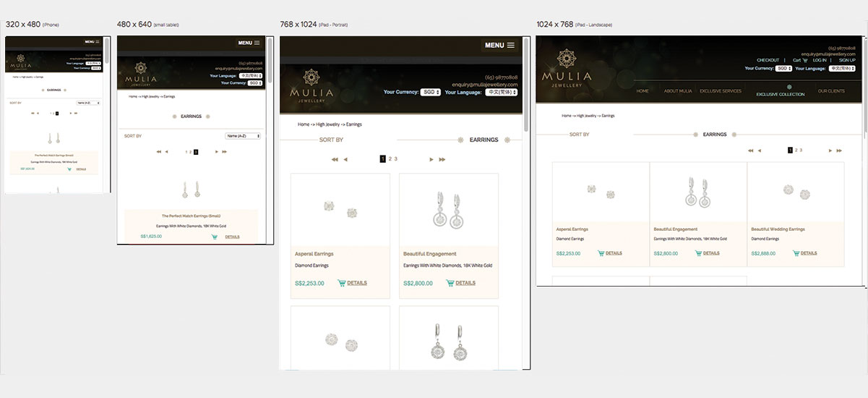Click Beautiful Wedding Earrings image in iPad Landscape
This screenshot has height=398, width=868.
tap(796, 190)
